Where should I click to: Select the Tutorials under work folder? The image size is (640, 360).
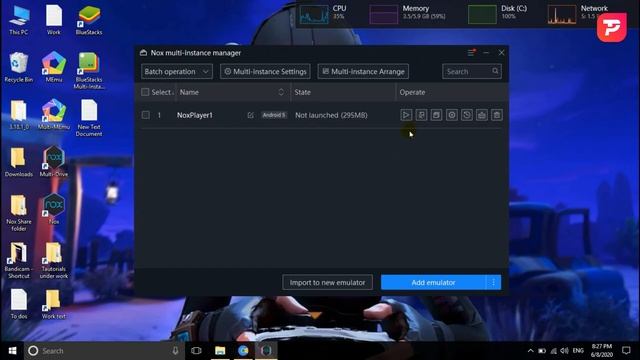point(54,260)
